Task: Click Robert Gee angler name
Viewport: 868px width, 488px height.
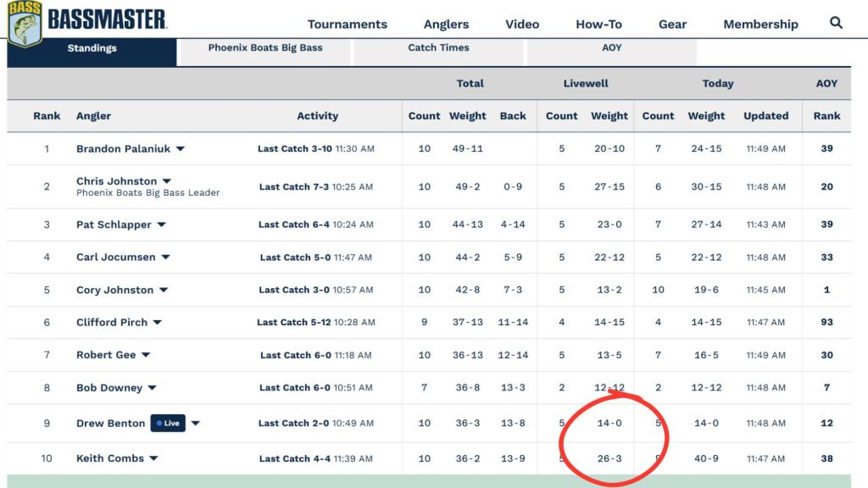Action: (106, 355)
